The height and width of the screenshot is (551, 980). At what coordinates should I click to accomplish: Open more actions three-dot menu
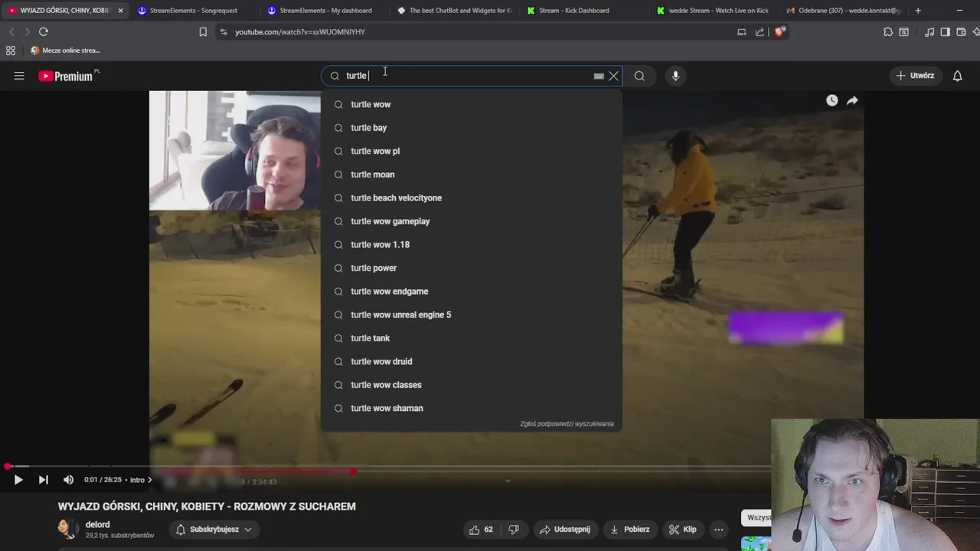[x=718, y=530]
